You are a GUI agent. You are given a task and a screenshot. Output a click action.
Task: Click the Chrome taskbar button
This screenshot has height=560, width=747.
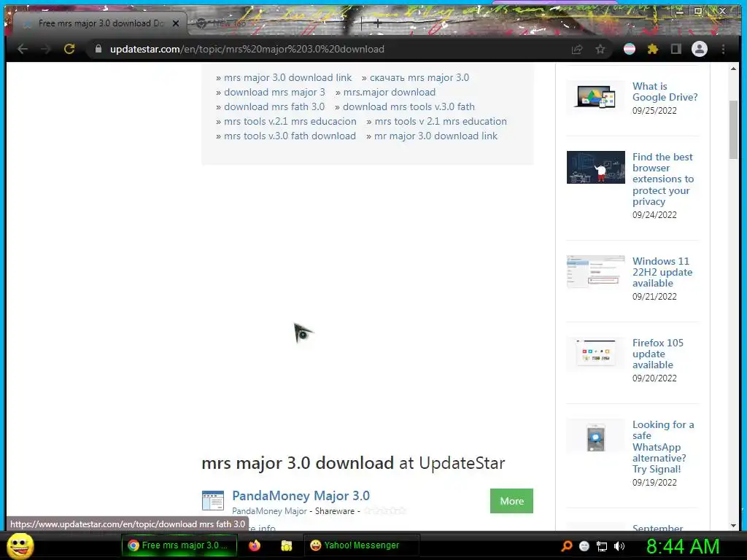179,545
